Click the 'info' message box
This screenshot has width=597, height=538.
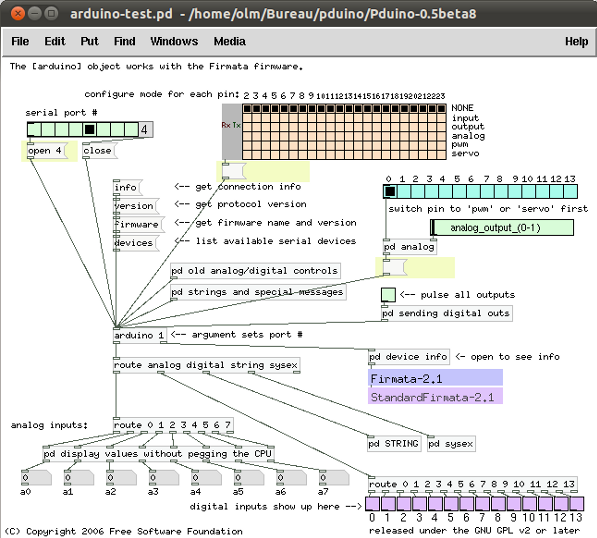click(127, 187)
